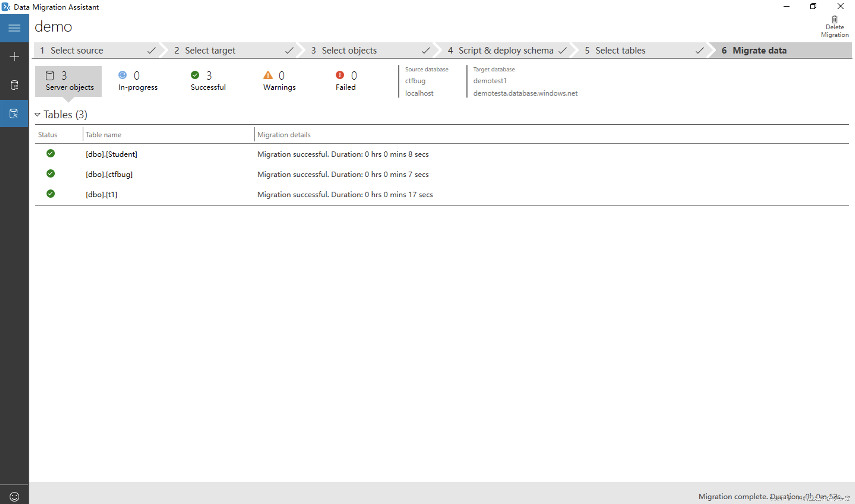Click the Migration complete status message
Screen dimensions: 855x504
point(769,496)
